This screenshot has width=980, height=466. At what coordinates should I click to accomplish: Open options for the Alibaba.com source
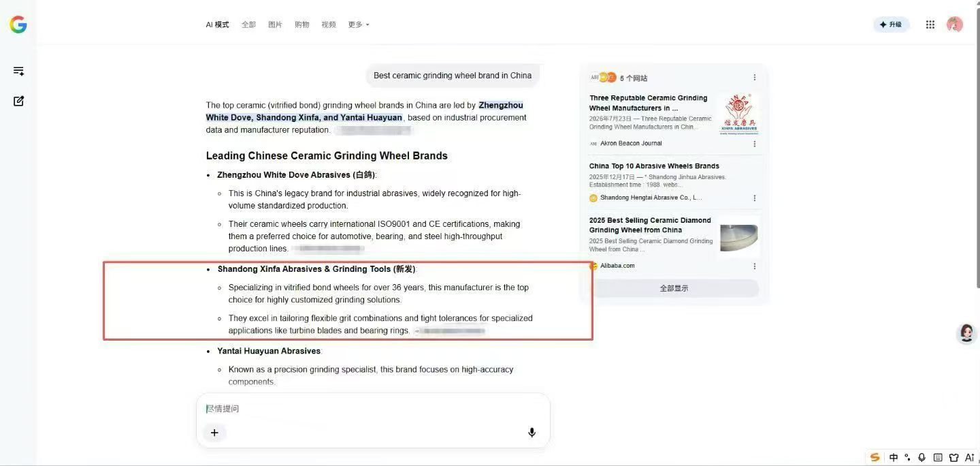(x=754, y=266)
